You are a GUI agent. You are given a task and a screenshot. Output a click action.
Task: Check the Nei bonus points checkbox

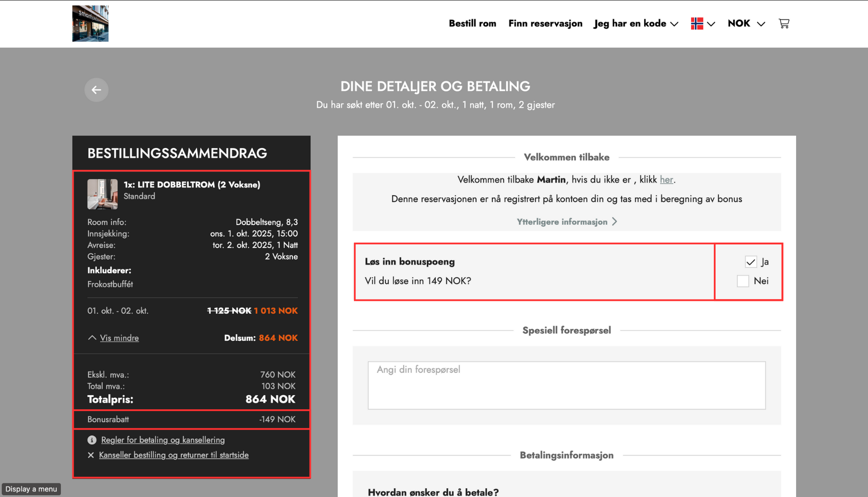[x=743, y=281]
